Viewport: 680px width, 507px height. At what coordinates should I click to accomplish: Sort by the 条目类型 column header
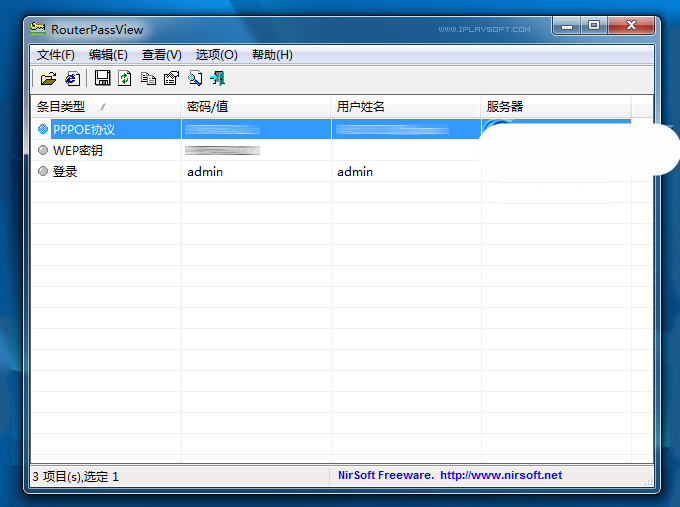pos(106,106)
